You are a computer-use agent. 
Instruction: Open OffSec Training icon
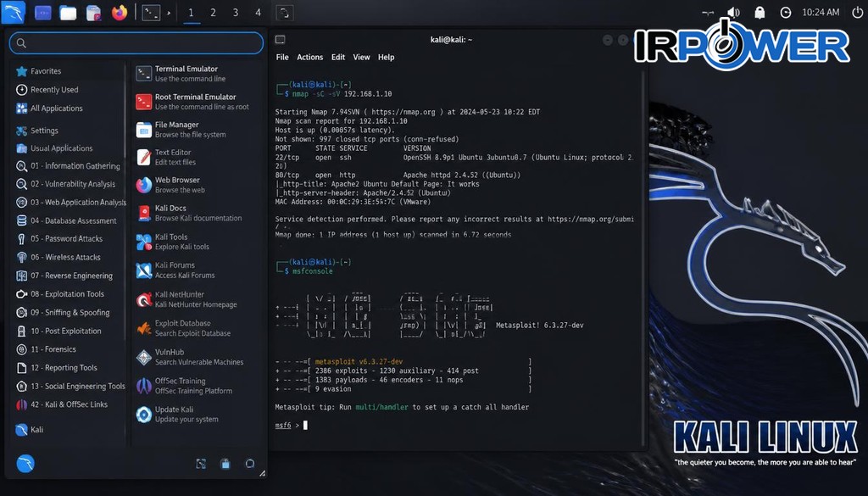click(x=144, y=386)
